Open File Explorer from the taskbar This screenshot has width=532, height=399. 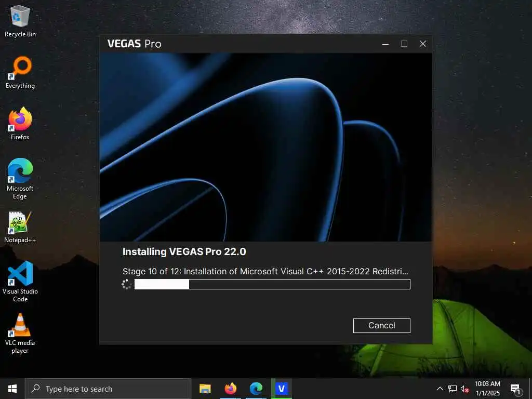coord(205,389)
